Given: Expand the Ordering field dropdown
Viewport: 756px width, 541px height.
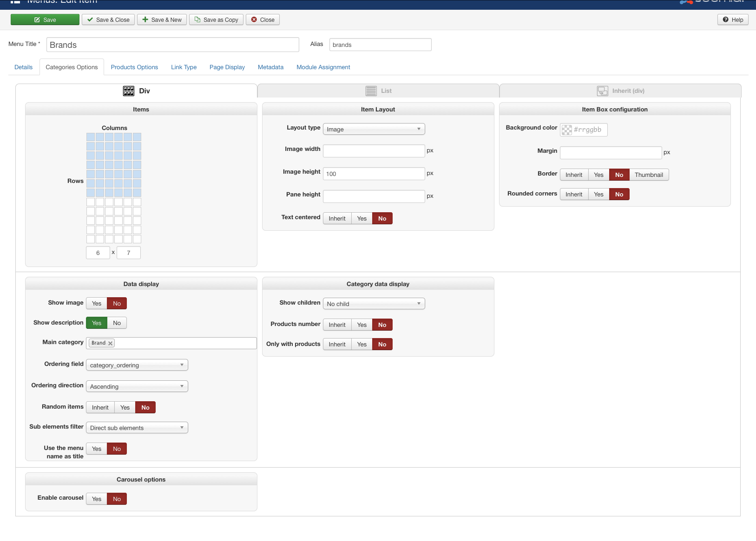Looking at the screenshot, I should point(137,365).
